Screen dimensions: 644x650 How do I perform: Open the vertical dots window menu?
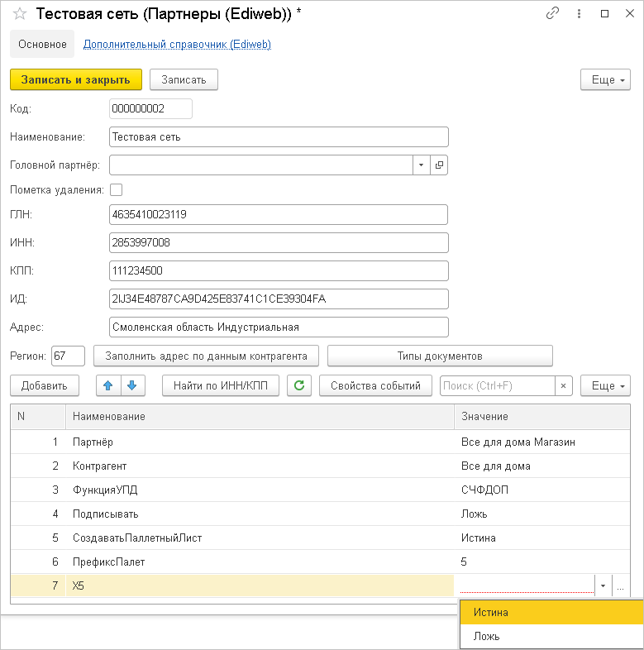click(579, 14)
